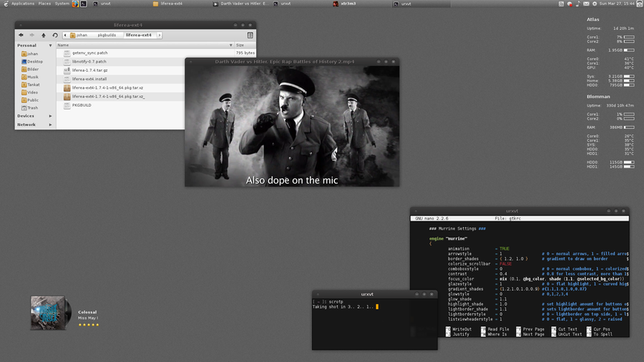644x362 pixels.
Task: Collapse the Personal sidebar section
Action: [51, 46]
